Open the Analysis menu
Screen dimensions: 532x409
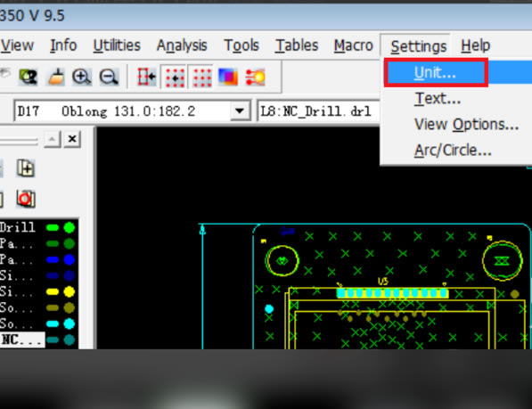point(182,45)
